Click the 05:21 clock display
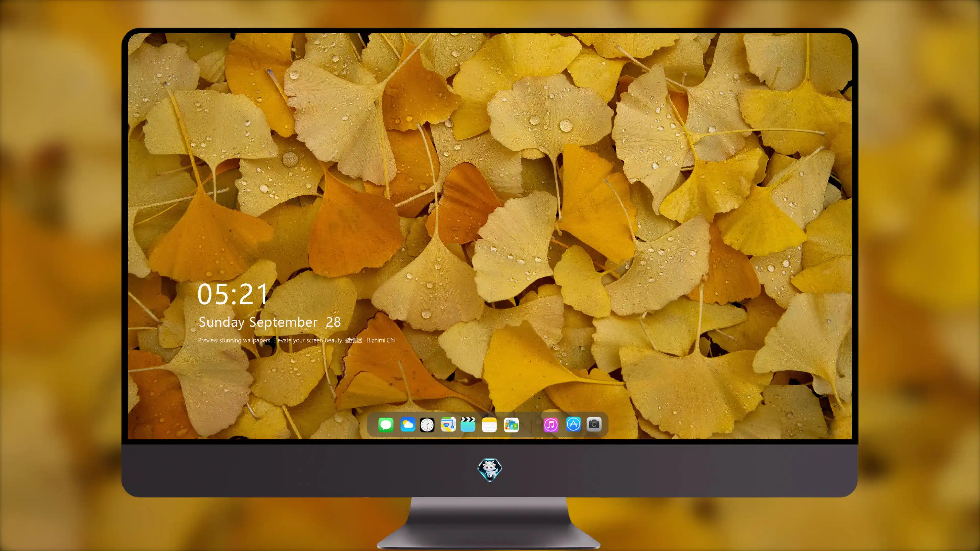This screenshot has height=551, width=980. 233,294
